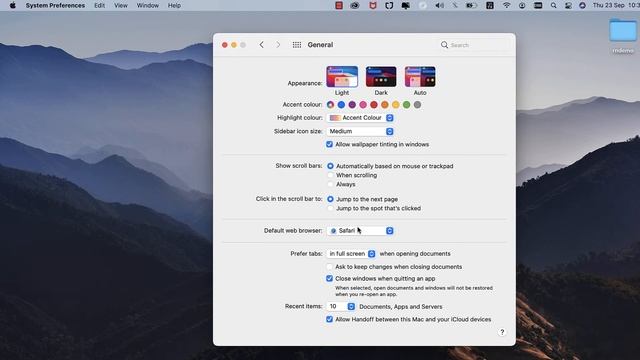640x360 pixels.
Task: Choose the green accent colour
Action: tap(407, 105)
